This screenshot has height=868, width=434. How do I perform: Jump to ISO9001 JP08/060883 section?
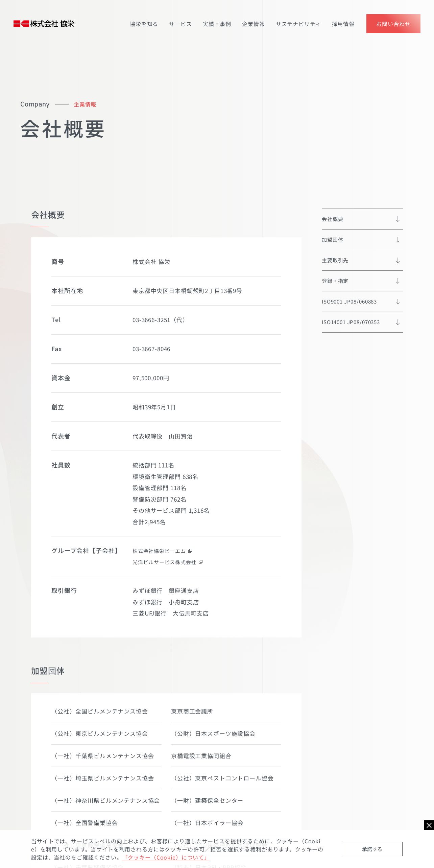coord(362,302)
